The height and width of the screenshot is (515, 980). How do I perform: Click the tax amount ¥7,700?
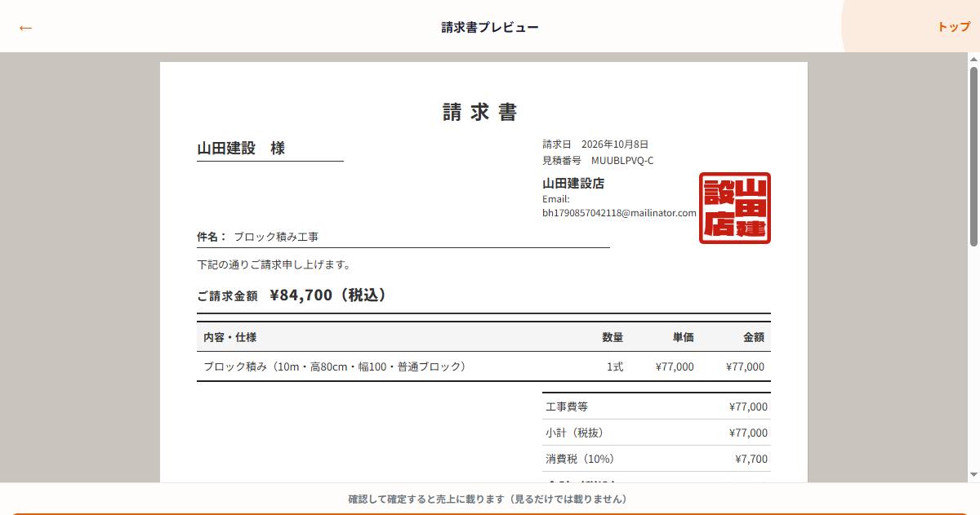(751, 459)
